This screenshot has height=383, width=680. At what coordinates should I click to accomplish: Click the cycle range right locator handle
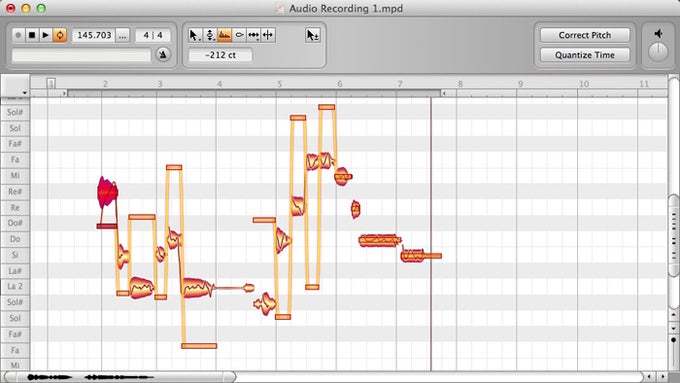[444, 93]
